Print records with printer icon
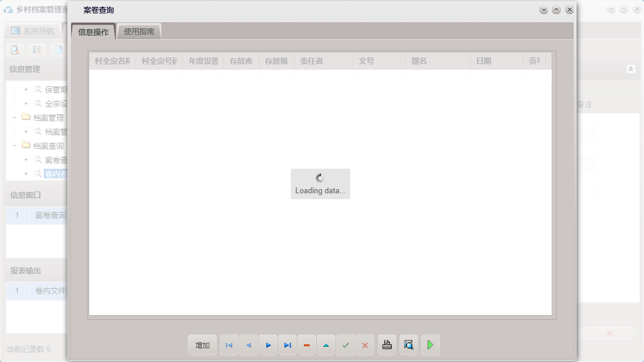 [387, 345]
